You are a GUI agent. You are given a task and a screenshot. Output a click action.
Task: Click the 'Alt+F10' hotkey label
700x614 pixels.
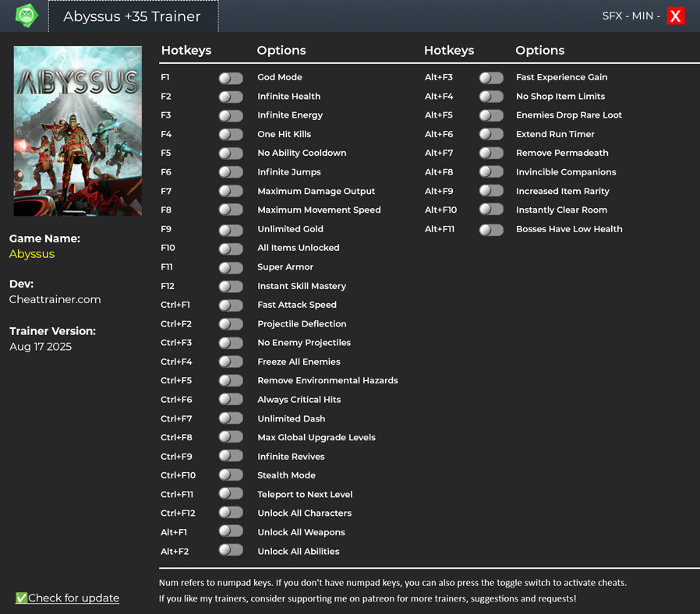click(x=440, y=210)
